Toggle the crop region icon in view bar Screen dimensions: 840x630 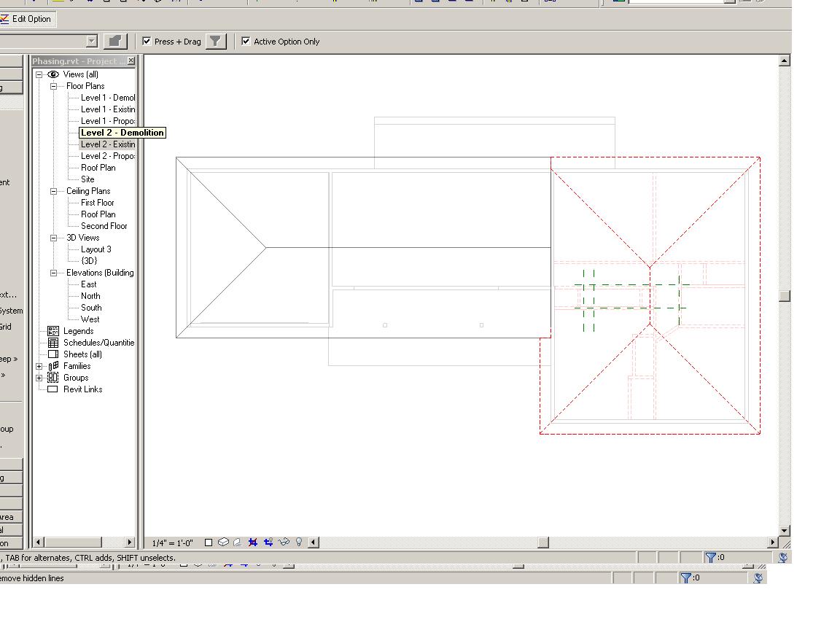click(253, 542)
